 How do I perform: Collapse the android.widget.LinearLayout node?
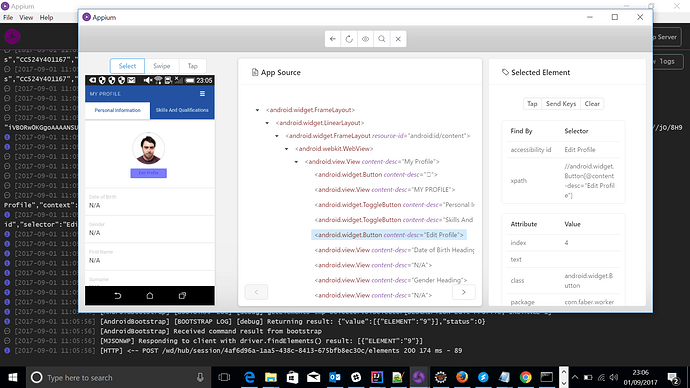coord(267,123)
